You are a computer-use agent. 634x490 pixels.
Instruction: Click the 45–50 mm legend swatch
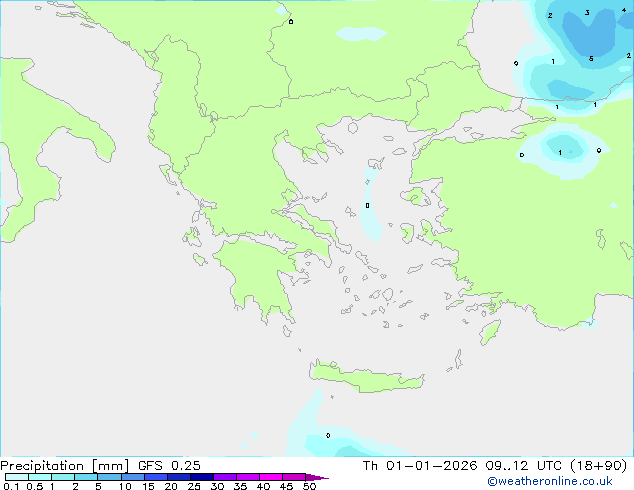pos(294,477)
